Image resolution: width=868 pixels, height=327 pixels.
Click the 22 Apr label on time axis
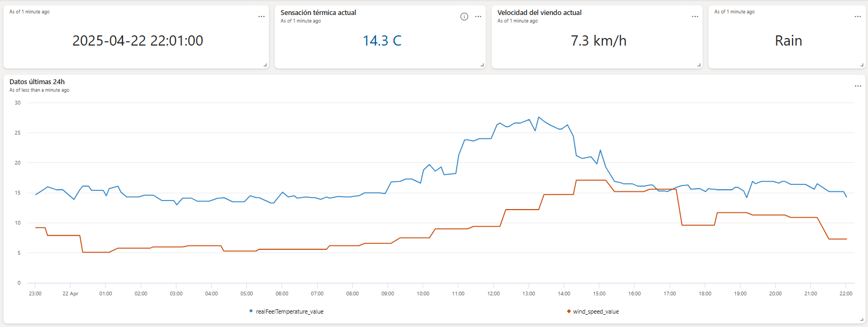point(70,294)
